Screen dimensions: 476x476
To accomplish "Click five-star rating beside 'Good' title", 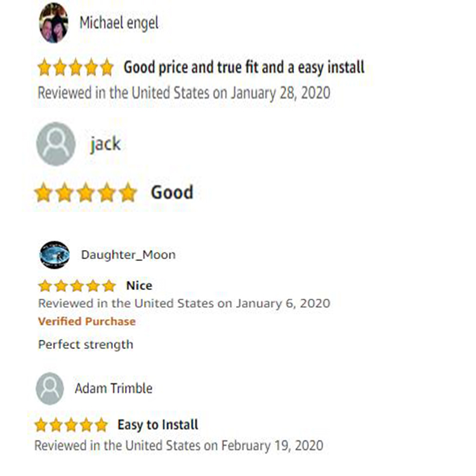I will point(86,192).
